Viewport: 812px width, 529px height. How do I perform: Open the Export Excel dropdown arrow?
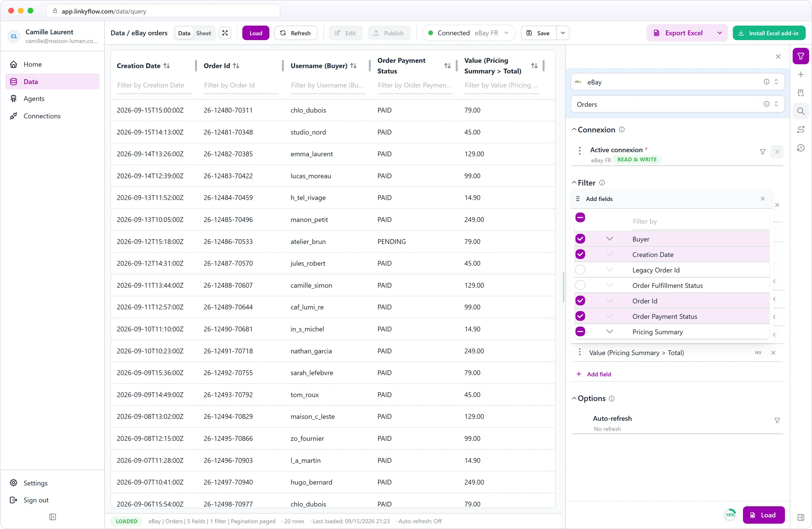[x=720, y=33]
